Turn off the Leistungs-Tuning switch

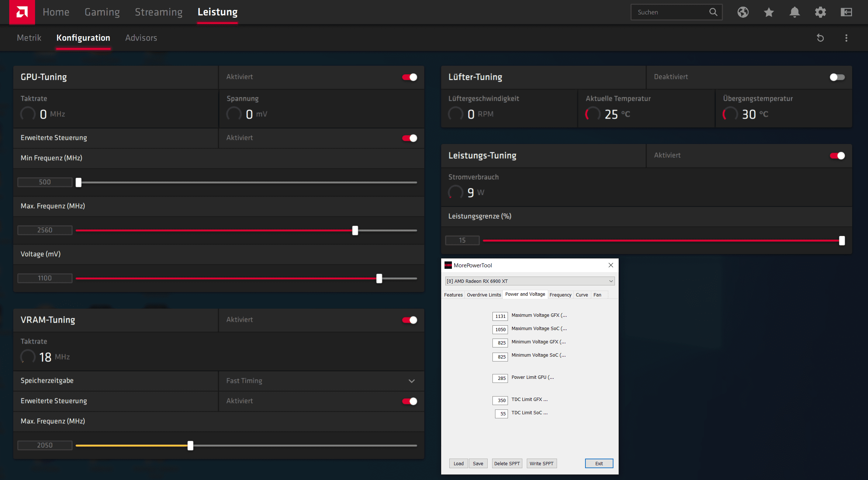[837, 155]
